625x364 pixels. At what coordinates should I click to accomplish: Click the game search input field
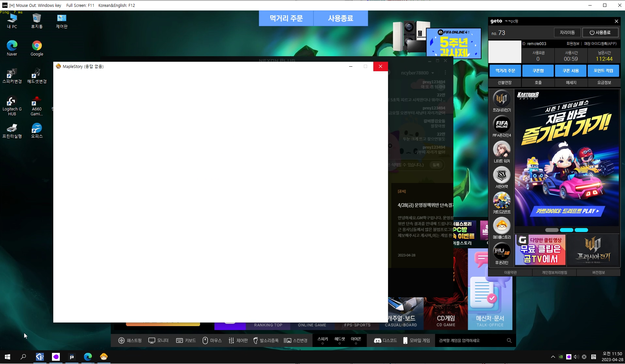tap(471, 340)
